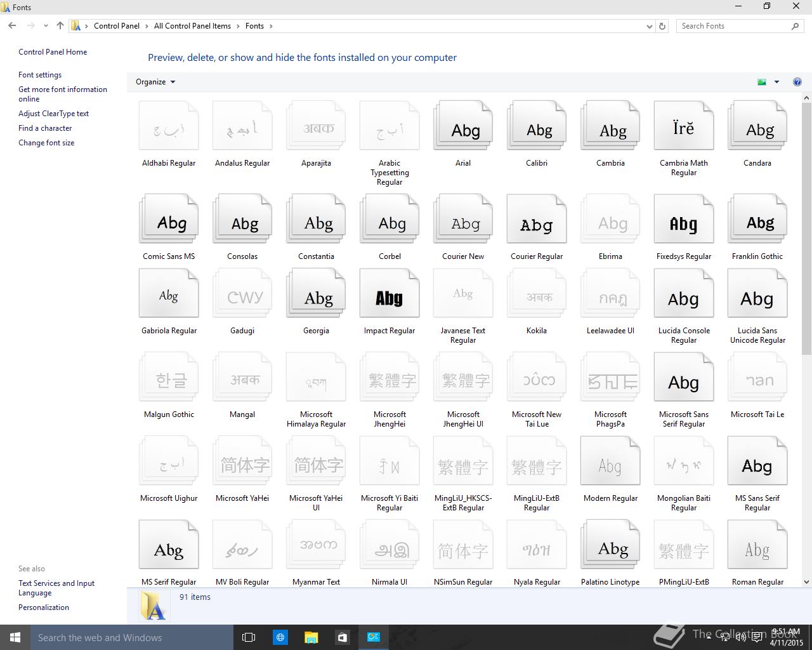Open the Font settings link
This screenshot has height=650, width=812.
[x=40, y=75]
